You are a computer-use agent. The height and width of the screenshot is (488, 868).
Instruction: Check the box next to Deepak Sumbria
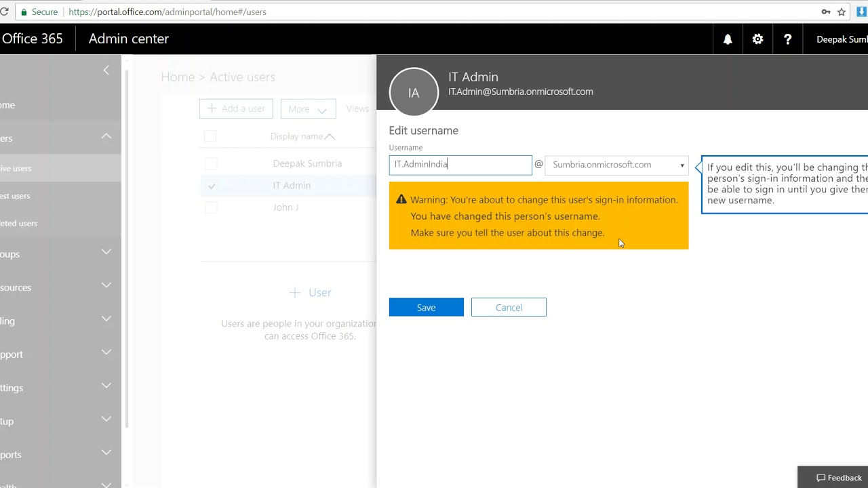pos(211,163)
